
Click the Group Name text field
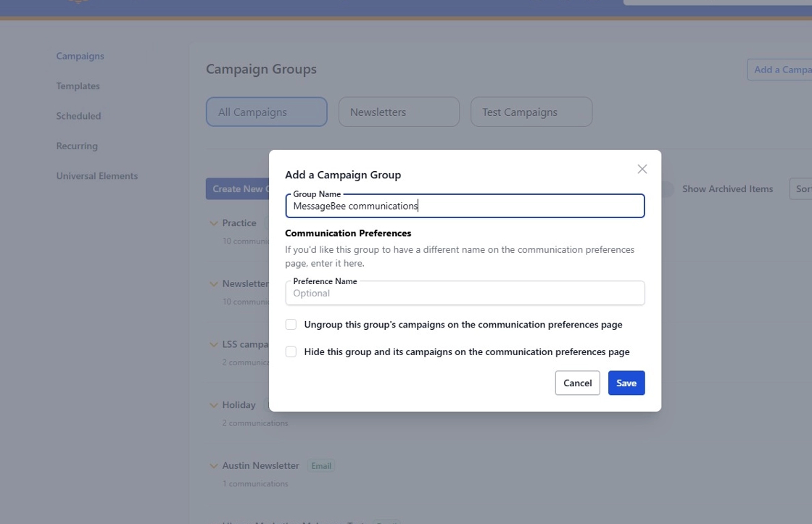coord(464,207)
